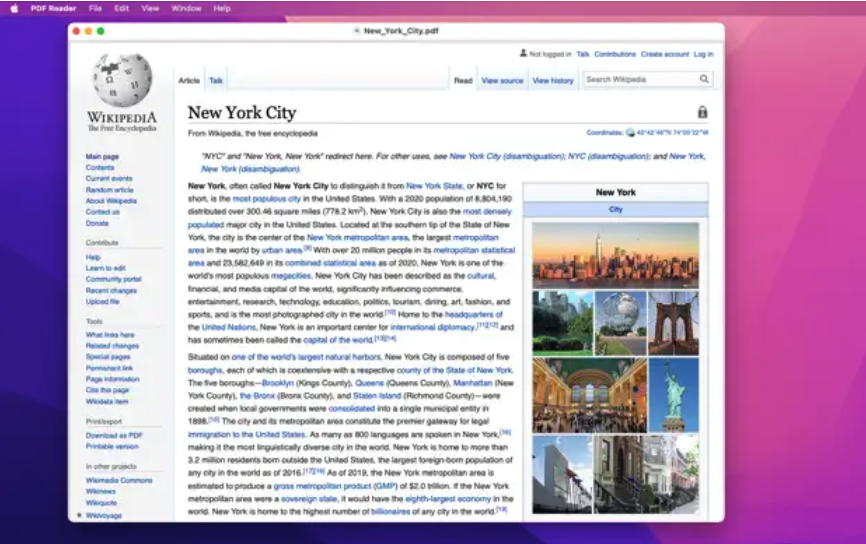The width and height of the screenshot is (866, 544).
Task: Open the Brooklyn Bridge photo
Action: (673, 323)
